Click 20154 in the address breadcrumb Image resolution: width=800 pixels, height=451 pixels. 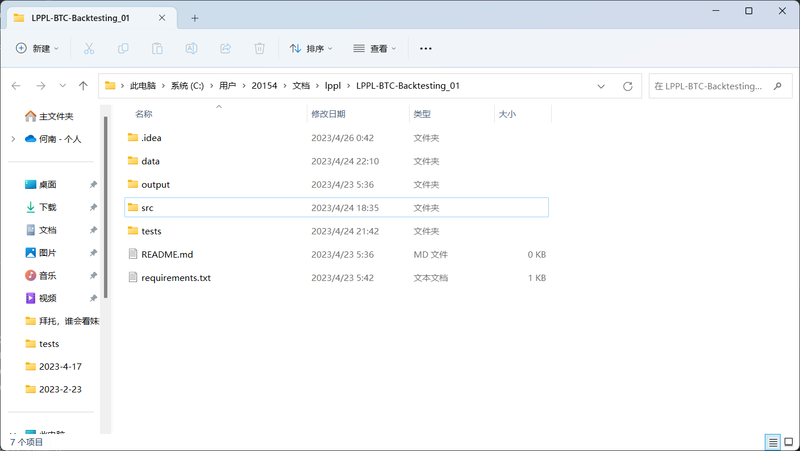point(264,86)
